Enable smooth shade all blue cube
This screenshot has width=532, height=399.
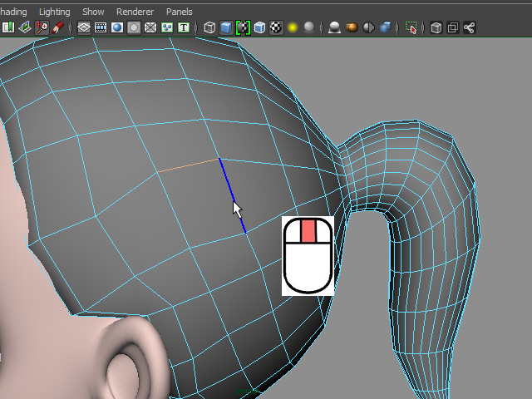[x=226, y=27]
